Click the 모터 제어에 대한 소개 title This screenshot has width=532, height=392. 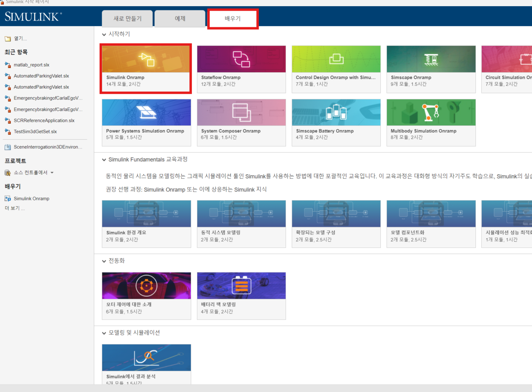(x=129, y=304)
